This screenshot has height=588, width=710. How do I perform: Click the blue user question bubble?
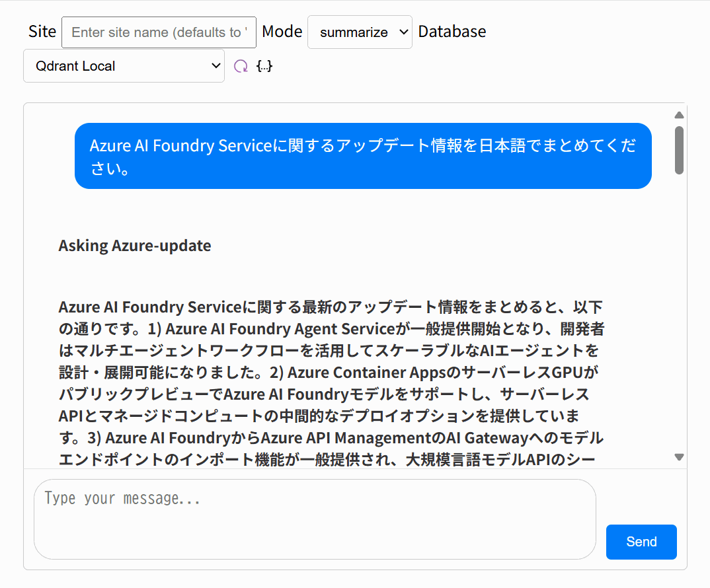pos(363,156)
